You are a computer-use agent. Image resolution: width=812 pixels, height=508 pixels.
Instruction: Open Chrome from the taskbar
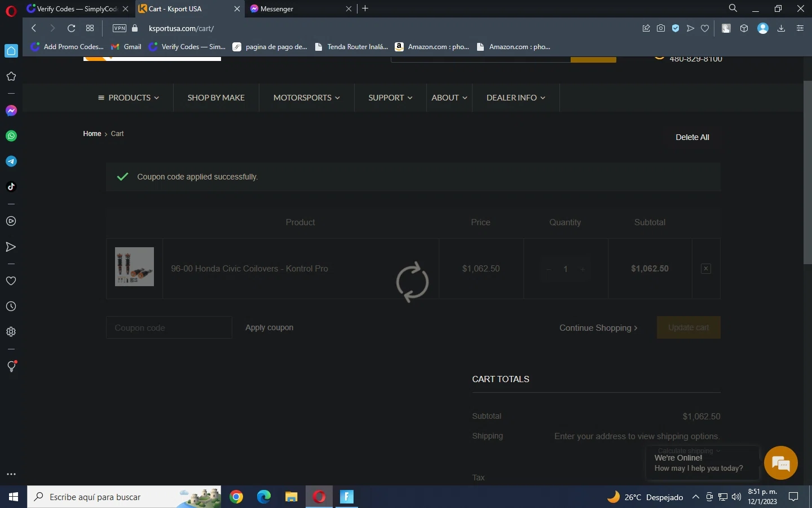pos(236,497)
